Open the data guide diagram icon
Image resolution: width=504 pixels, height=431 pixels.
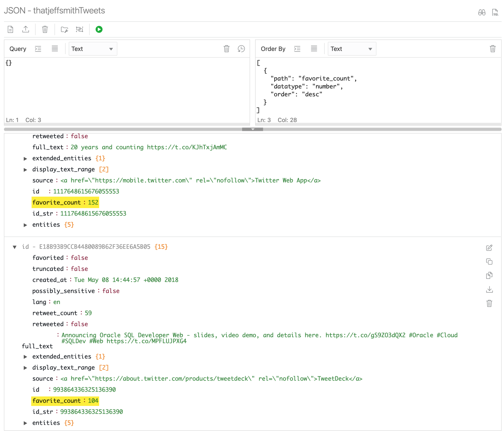[79, 29]
